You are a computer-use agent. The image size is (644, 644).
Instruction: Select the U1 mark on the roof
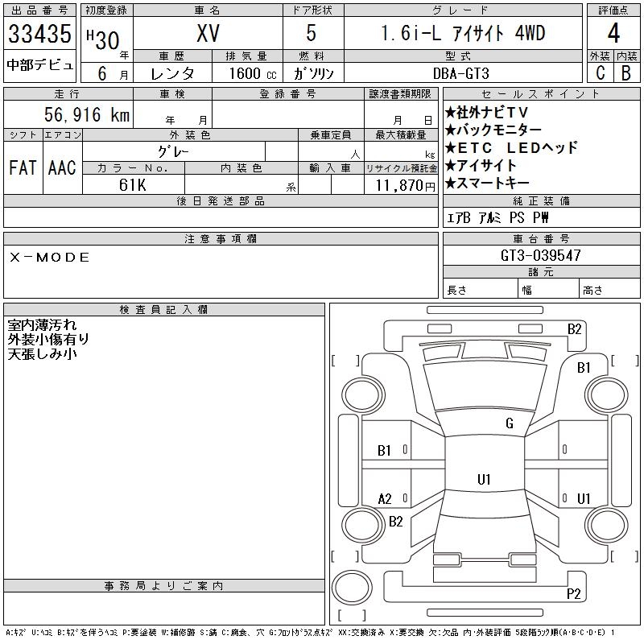485,479
